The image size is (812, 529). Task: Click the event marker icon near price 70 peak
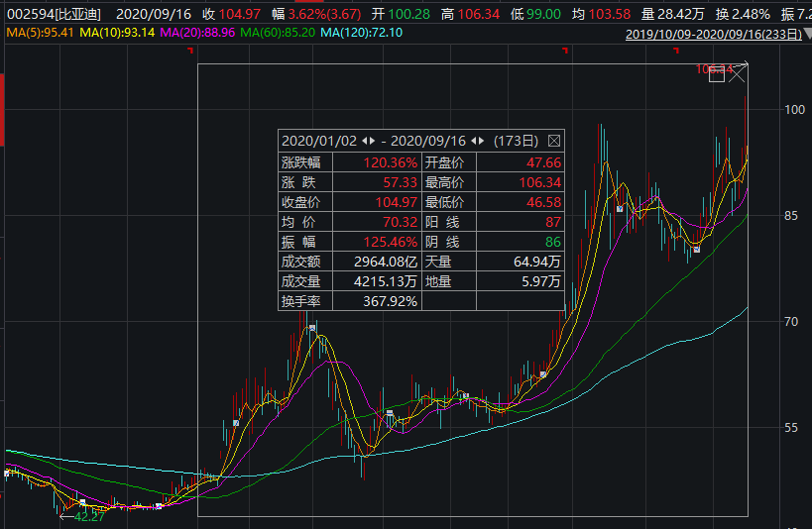[x=312, y=328]
